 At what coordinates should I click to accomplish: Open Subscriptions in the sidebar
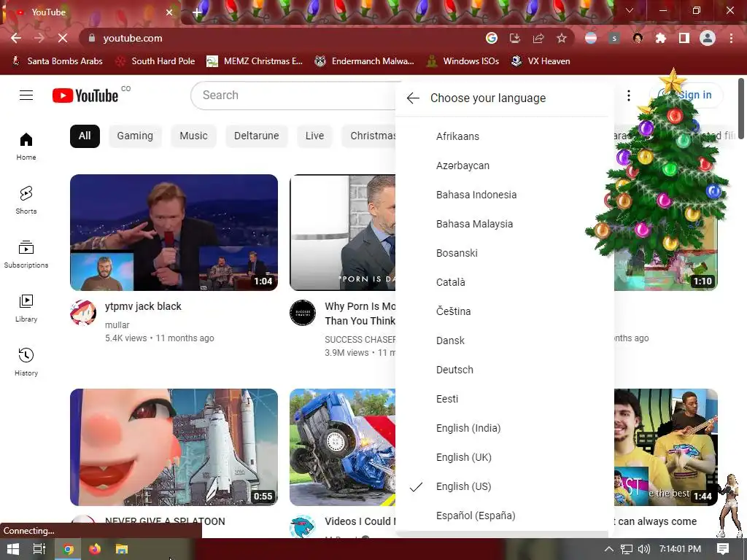coord(26,254)
